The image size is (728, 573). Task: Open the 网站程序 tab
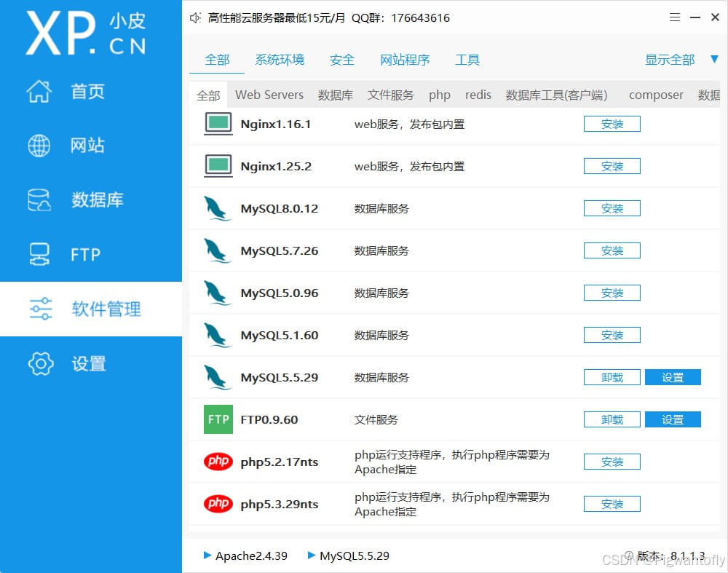[x=404, y=60]
